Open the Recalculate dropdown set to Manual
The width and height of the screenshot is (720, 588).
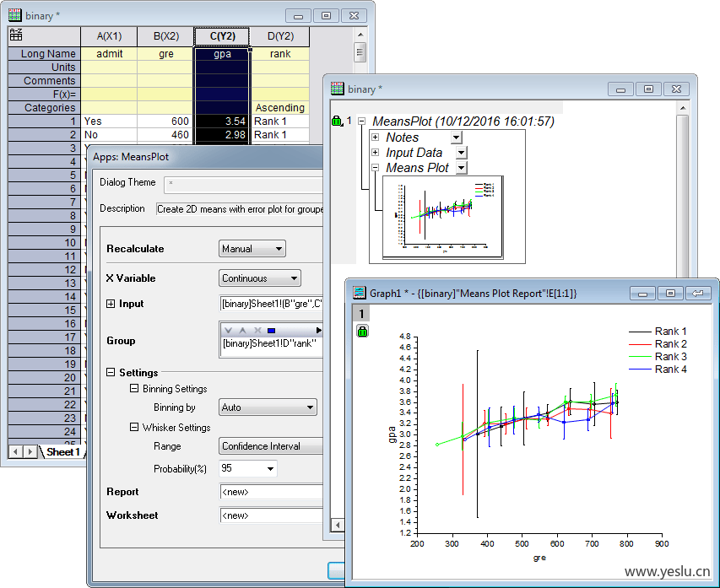coord(252,249)
